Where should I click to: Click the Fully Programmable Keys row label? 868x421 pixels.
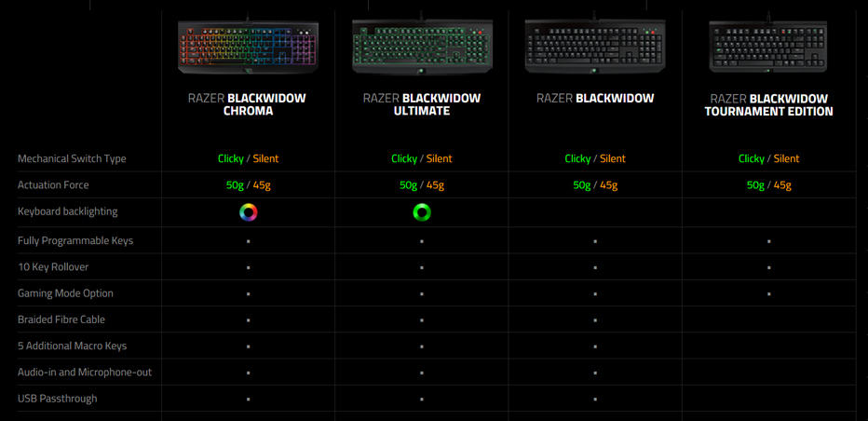point(75,241)
